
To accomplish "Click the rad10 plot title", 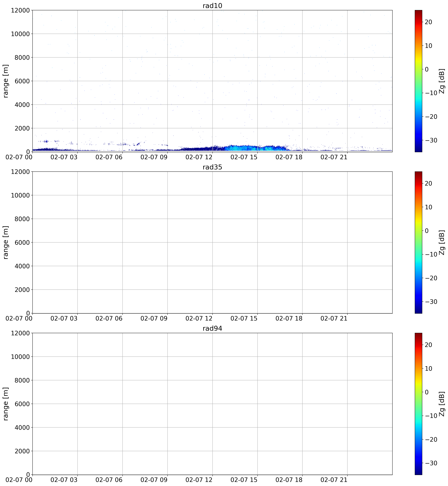I will (212, 6).
